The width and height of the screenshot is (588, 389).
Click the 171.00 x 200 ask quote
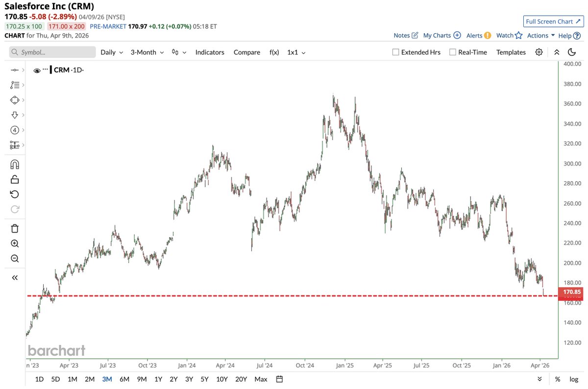[66, 26]
